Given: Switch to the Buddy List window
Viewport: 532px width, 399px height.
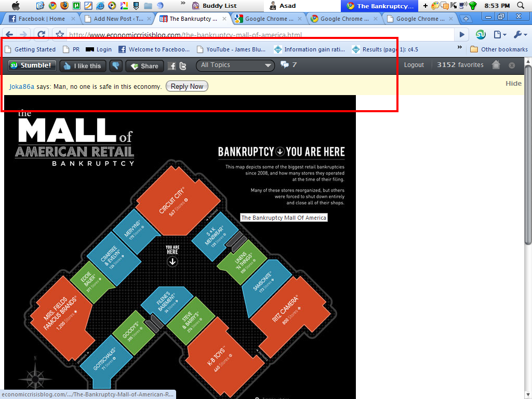Looking at the screenshot, I should point(215,6).
